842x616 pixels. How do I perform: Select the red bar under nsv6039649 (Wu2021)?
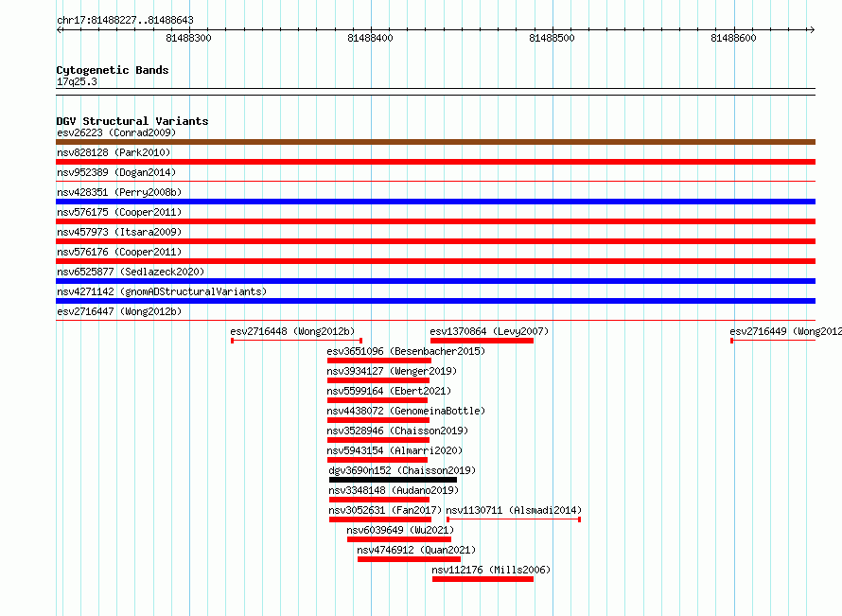tap(399, 539)
